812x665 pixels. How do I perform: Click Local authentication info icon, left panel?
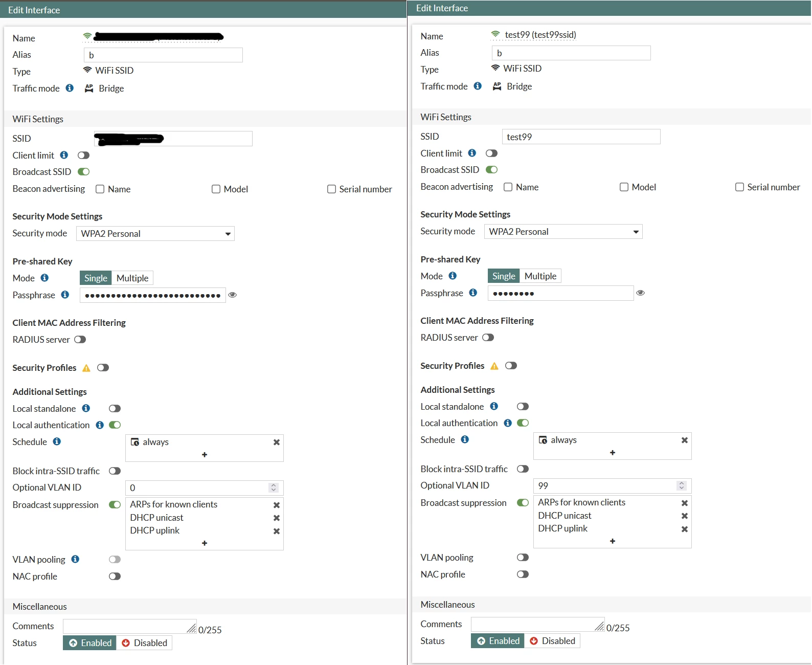click(x=100, y=425)
